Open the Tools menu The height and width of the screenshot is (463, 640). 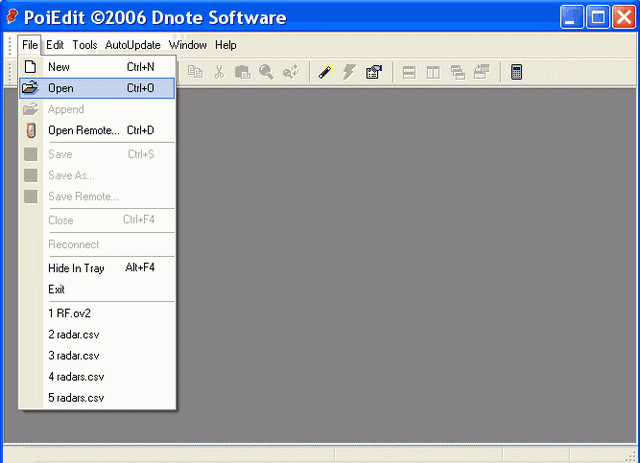point(84,45)
